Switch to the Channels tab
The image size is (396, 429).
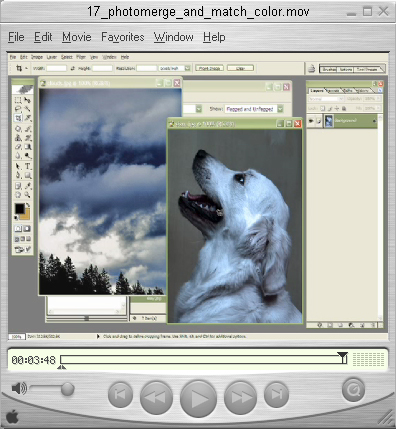pos(333,91)
